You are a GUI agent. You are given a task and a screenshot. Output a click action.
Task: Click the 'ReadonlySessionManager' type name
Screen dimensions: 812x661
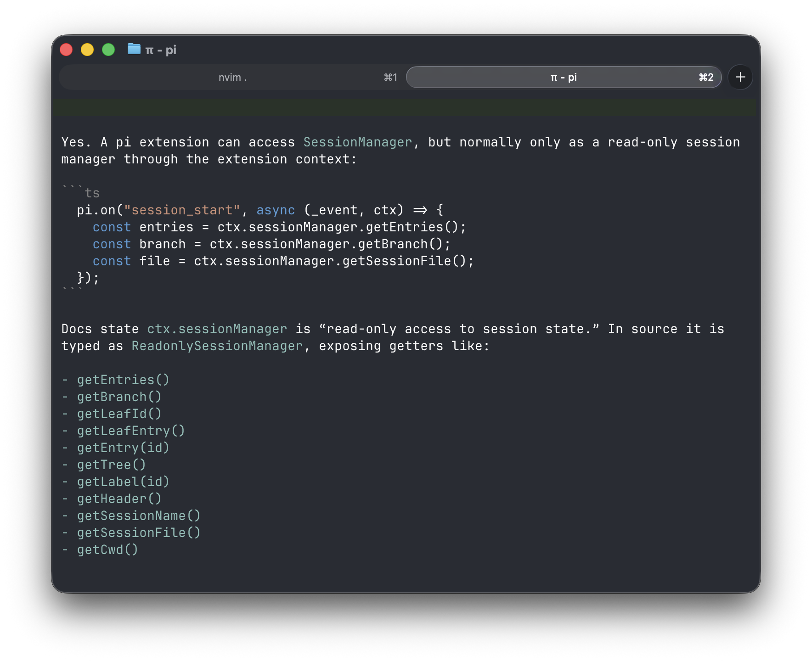point(217,346)
